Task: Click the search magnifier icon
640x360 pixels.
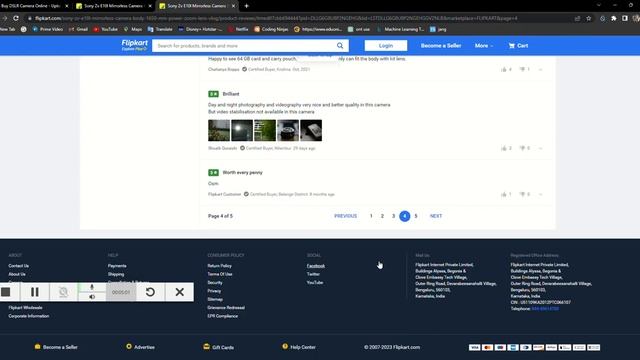Action: click(x=340, y=46)
